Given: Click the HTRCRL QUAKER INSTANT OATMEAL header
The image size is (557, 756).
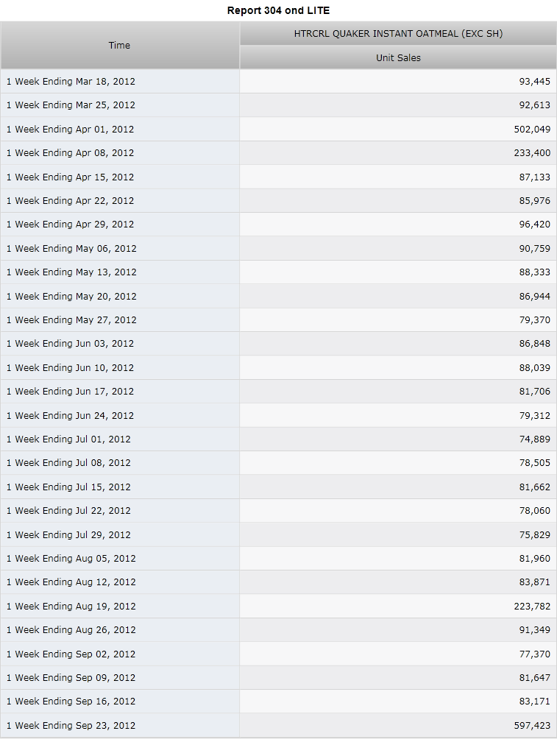Looking at the screenshot, I should 398,34.
